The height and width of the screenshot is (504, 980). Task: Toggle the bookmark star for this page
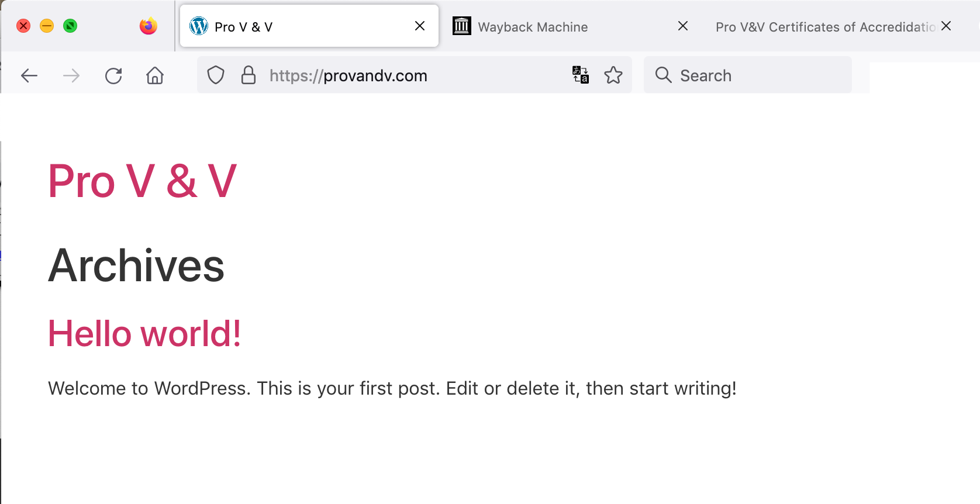click(614, 75)
